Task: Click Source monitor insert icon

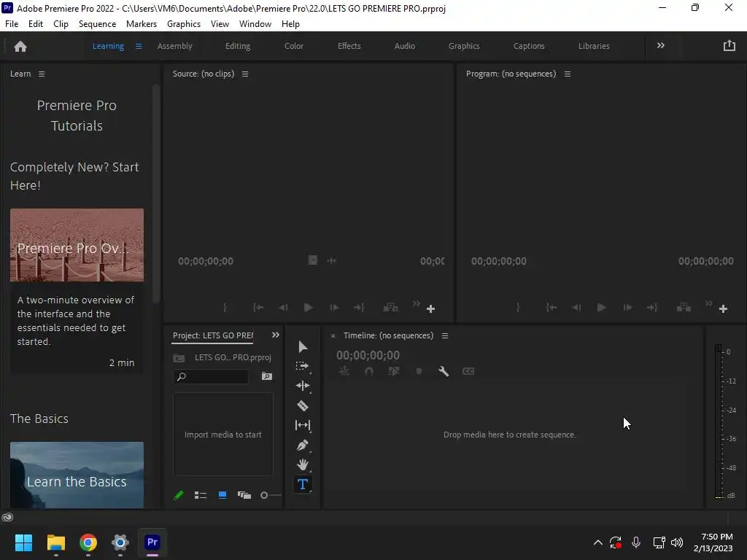Action: tap(391, 308)
